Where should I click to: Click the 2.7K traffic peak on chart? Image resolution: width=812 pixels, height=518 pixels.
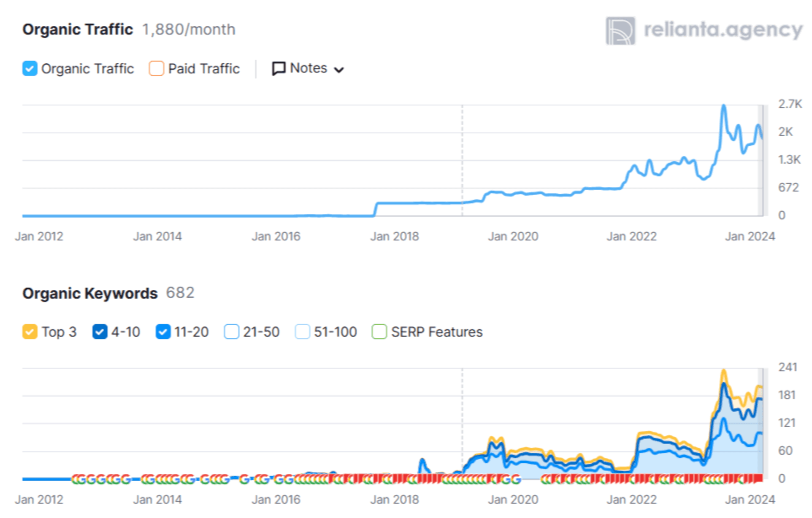point(724,106)
